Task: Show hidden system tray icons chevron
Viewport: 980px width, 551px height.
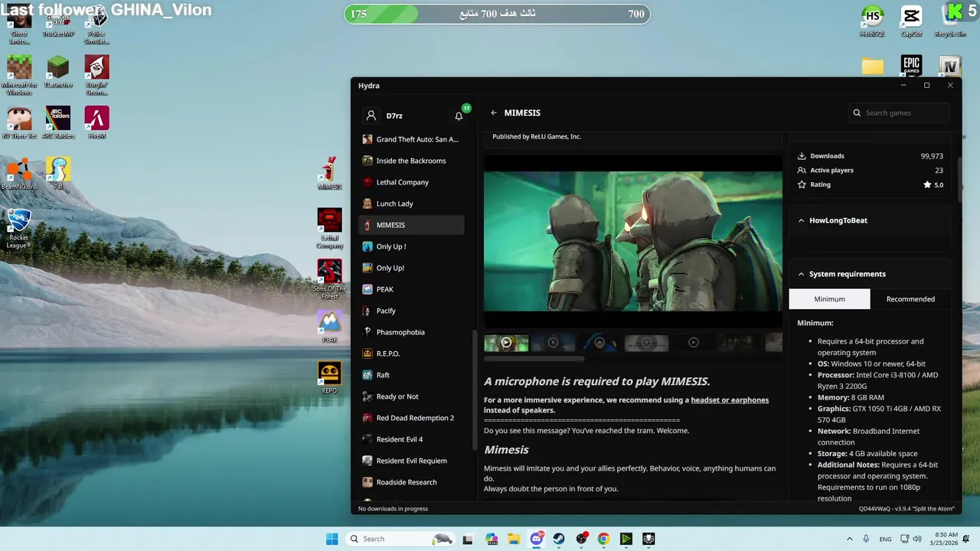Action: coord(848,539)
